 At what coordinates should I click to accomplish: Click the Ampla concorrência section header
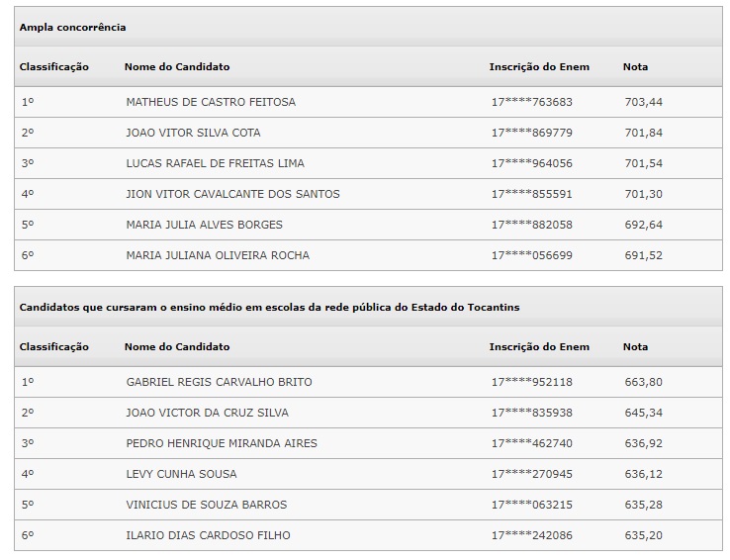click(x=368, y=27)
